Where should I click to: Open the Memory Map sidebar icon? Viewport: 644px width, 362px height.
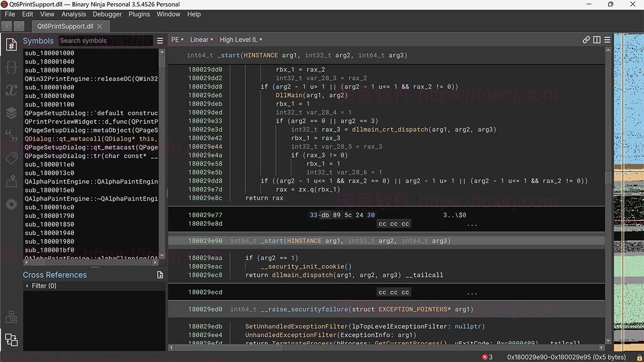point(11,182)
